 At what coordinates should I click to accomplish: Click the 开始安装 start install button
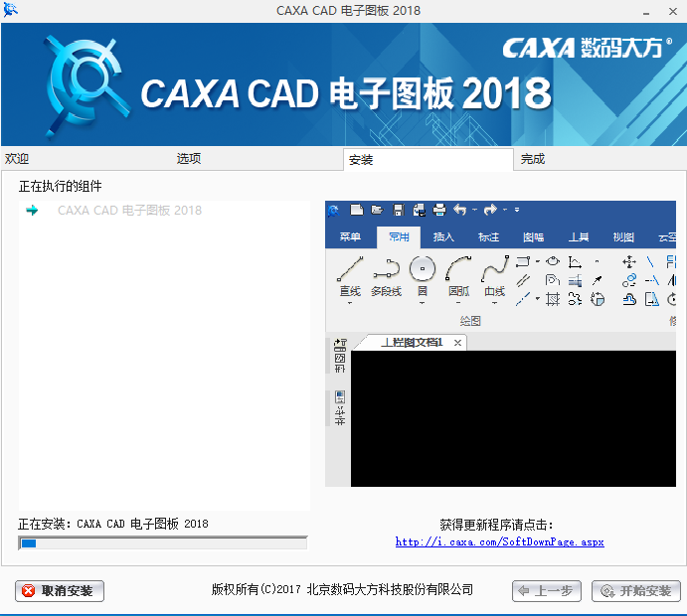pyautogui.click(x=635, y=590)
